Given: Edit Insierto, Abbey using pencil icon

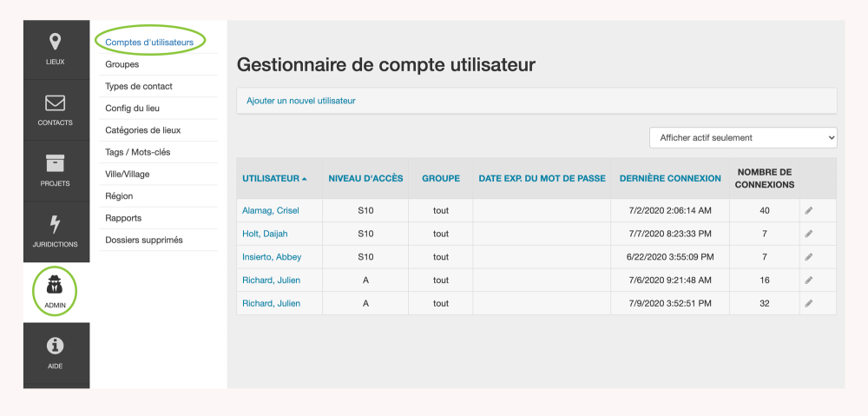Looking at the screenshot, I should click(809, 257).
